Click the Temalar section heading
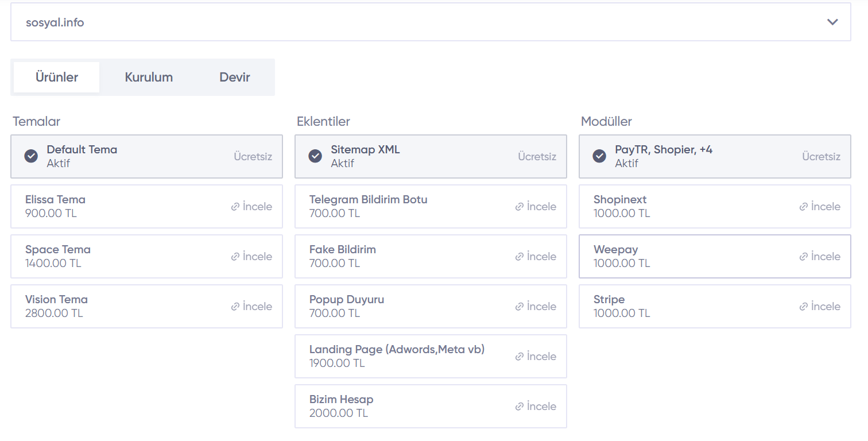Image resolution: width=868 pixels, height=441 pixels. (x=37, y=122)
